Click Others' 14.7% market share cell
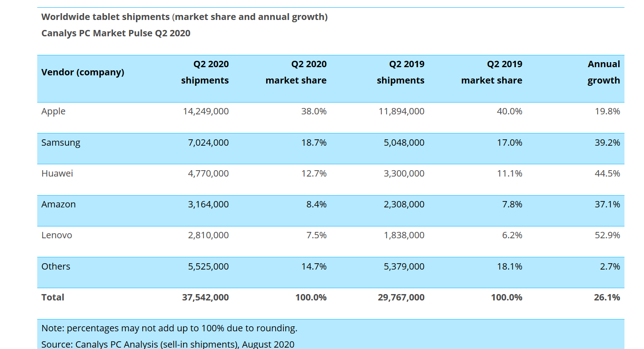The image size is (644, 349). point(314,266)
